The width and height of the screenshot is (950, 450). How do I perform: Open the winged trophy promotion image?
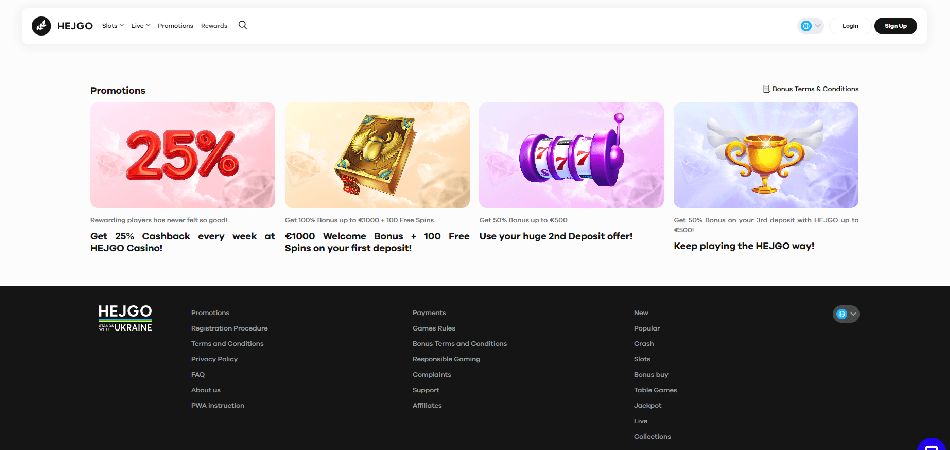[x=766, y=155]
